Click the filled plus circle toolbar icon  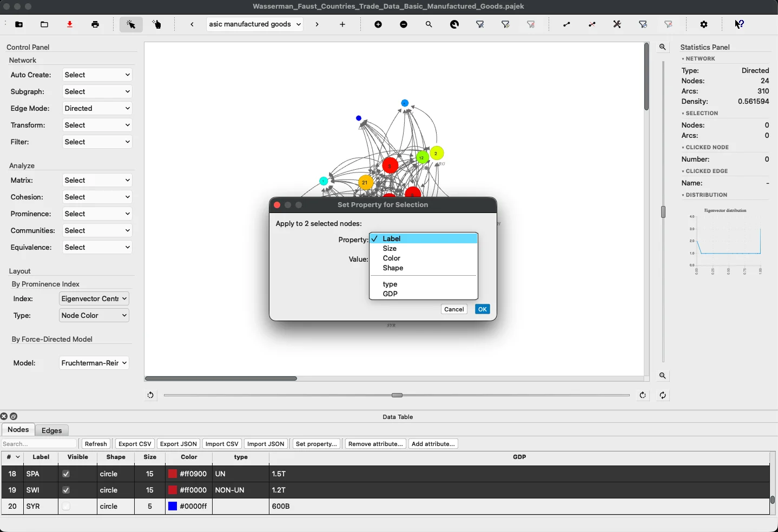[378, 25]
